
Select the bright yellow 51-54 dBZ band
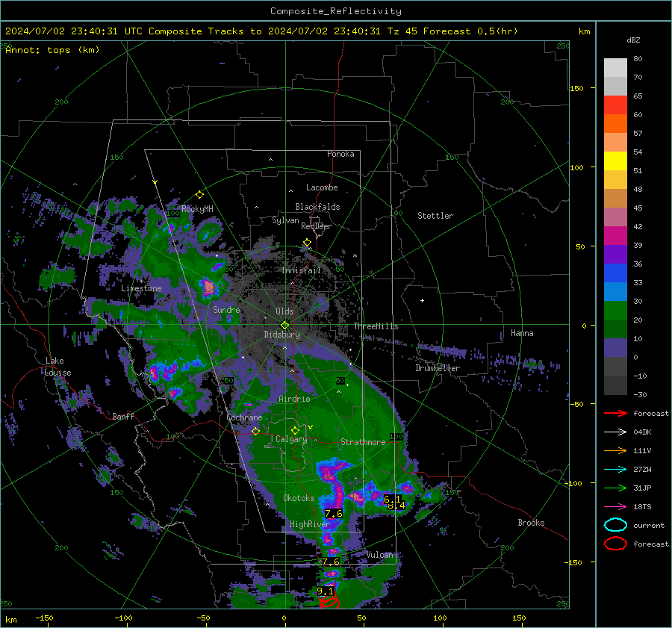click(x=615, y=161)
